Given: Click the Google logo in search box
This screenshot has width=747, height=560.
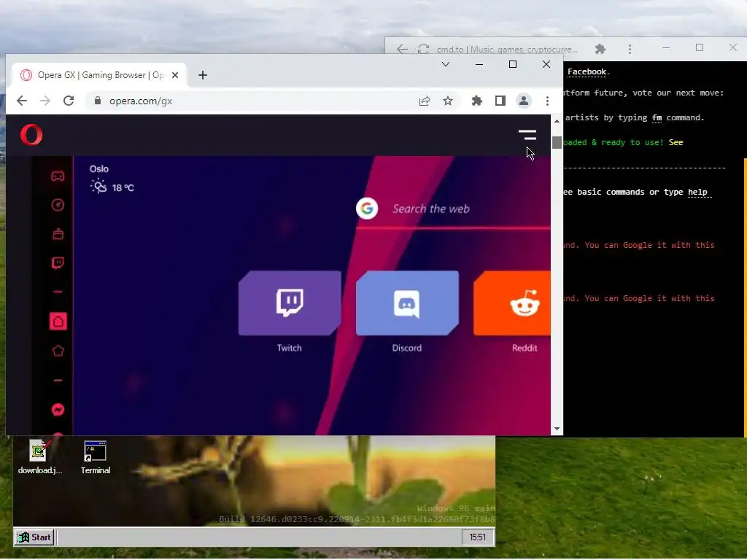Looking at the screenshot, I should [367, 209].
